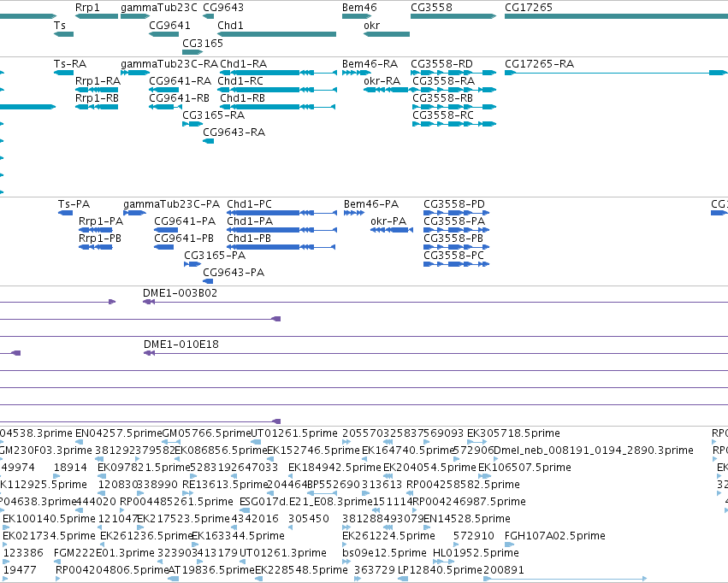Click the EK106507.5prime EST label
The height and width of the screenshot is (583, 728).
coord(524,468)
